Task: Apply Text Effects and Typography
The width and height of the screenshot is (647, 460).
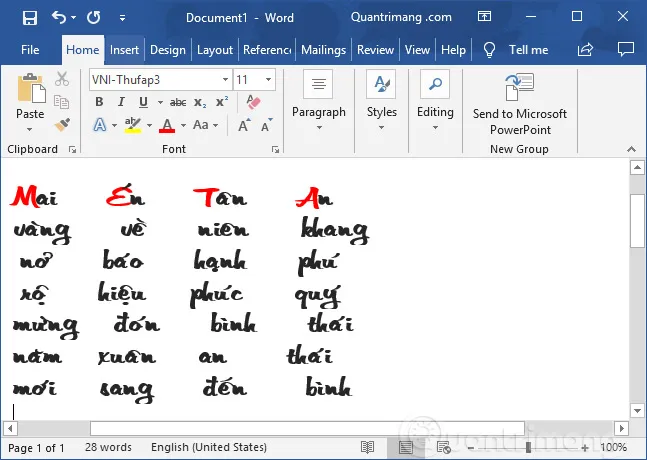Action: coord(100,125)
